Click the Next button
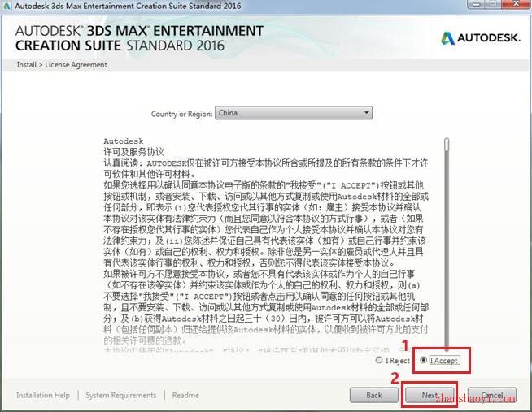The image size is (532, 412). click(430, 395)
